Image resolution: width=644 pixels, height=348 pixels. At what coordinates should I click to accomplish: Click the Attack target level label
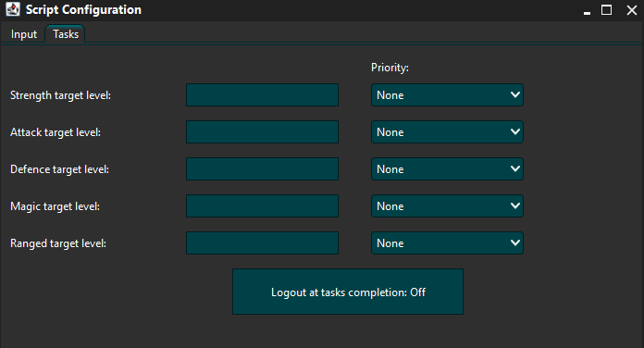pyautogui.click(x=56, y=132)
